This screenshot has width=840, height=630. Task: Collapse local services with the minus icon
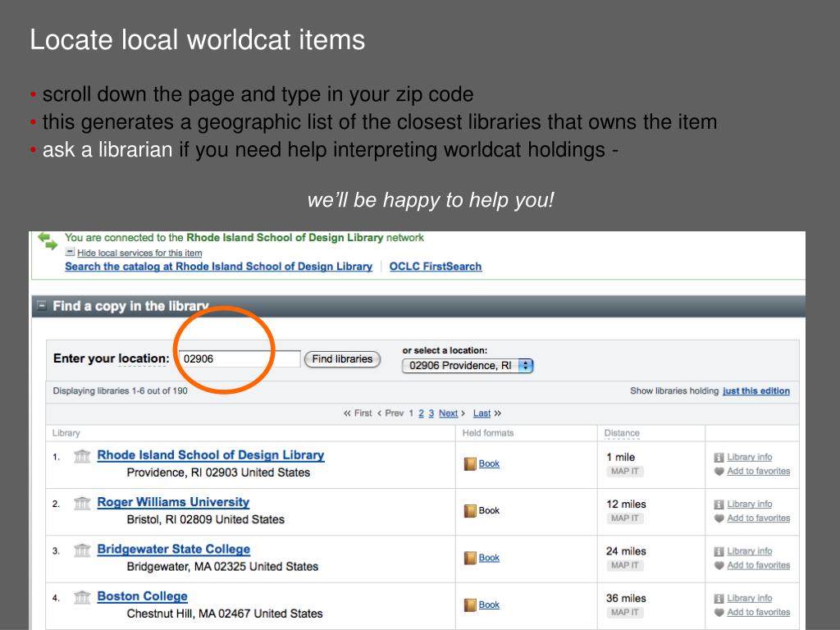(x=70, y=252)
